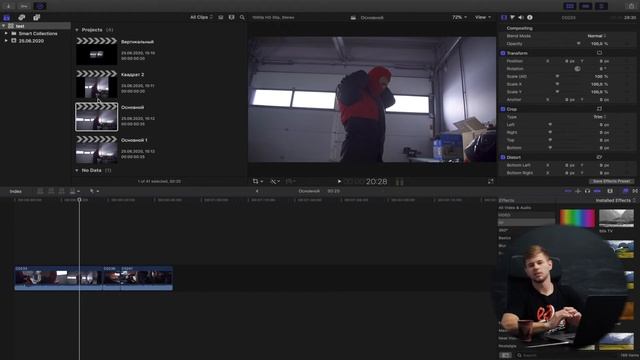640x360 pixels.
Task: Click the rainbow Color Correction effect thumbnail
Action: [577, 218]
